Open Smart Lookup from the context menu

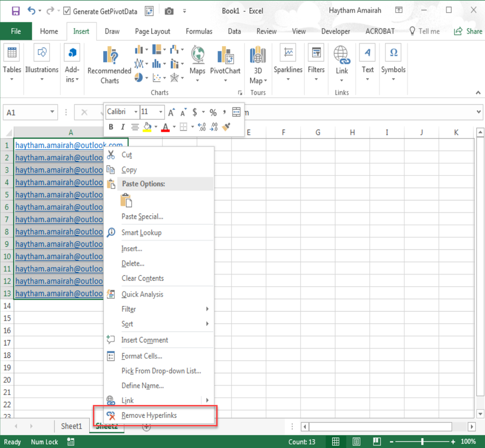[x=159, y=233]
